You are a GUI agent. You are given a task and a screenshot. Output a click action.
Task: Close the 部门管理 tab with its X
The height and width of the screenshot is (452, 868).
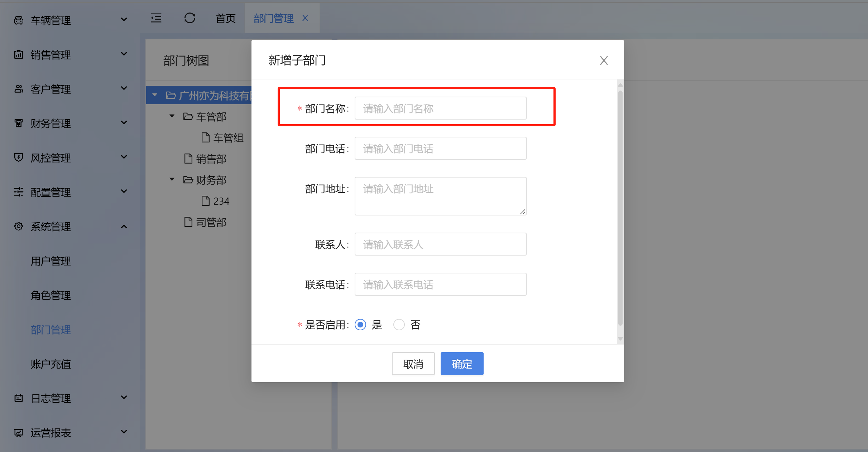tap(305, 18)
